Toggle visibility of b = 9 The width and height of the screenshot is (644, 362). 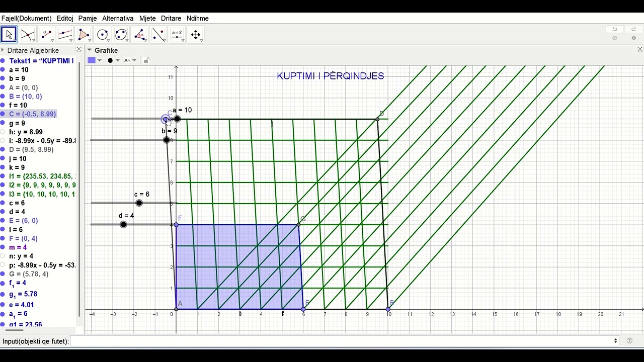pos(3,78)
